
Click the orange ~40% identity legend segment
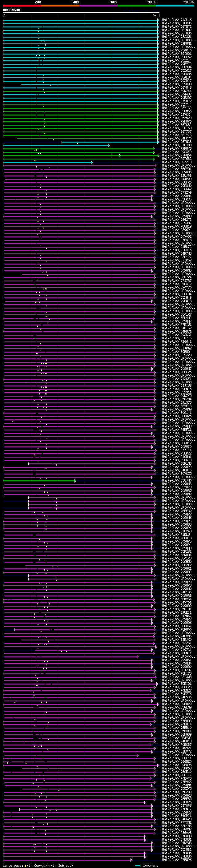coord(60,6)
